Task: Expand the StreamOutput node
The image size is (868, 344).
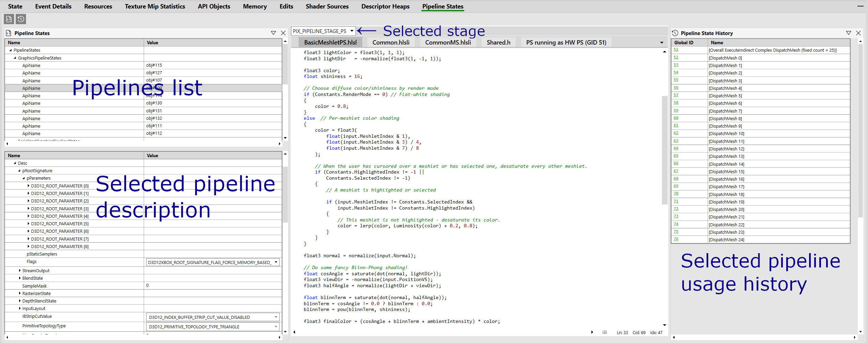Action: click(x=20, y=271)
